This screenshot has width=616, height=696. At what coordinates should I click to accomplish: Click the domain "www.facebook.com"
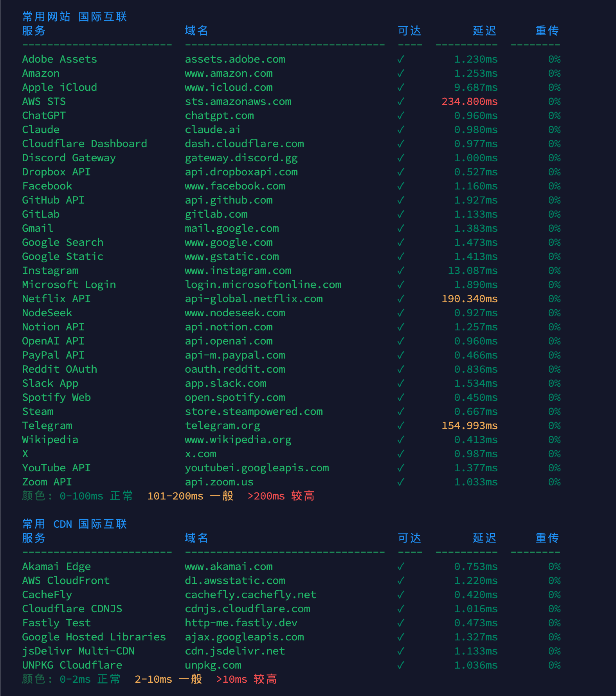pos(235,186)
